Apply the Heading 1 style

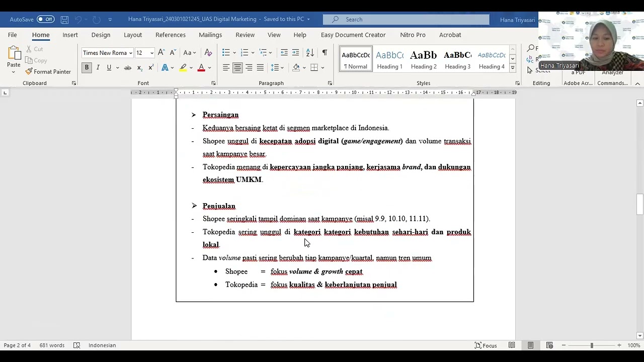[x=390, y=59]
